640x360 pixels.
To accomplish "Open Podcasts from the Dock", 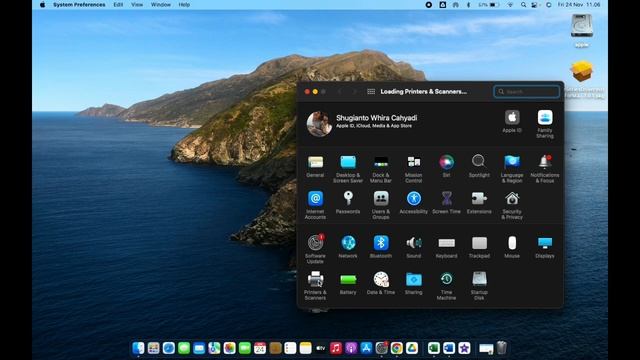I will [x=351, y=348].
